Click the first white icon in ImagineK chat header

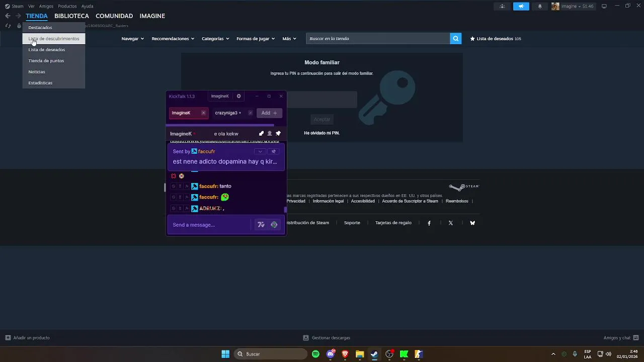tap(261, 134)
